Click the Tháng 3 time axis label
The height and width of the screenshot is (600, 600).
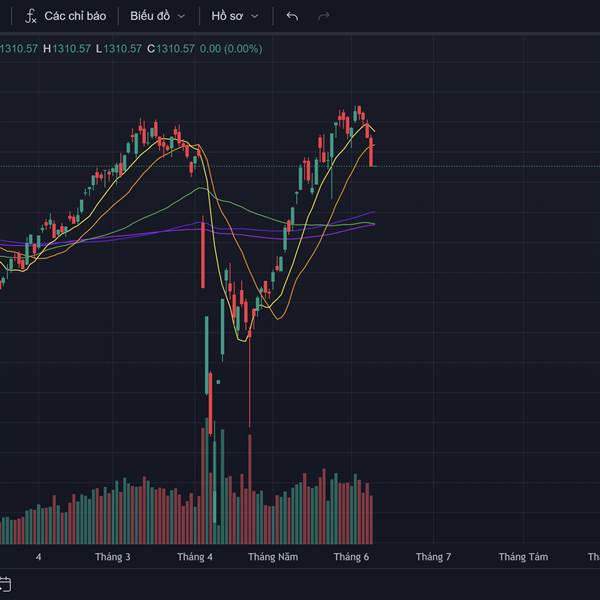(112, 557)
